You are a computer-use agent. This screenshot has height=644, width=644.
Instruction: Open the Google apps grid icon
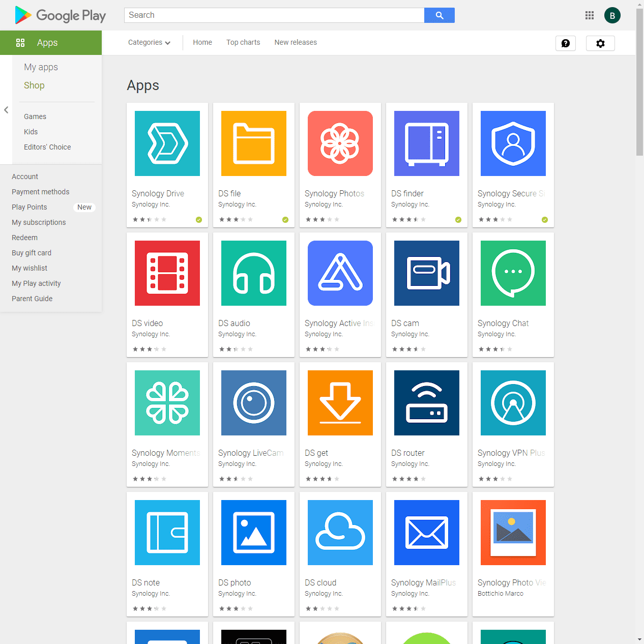[590, 15]
